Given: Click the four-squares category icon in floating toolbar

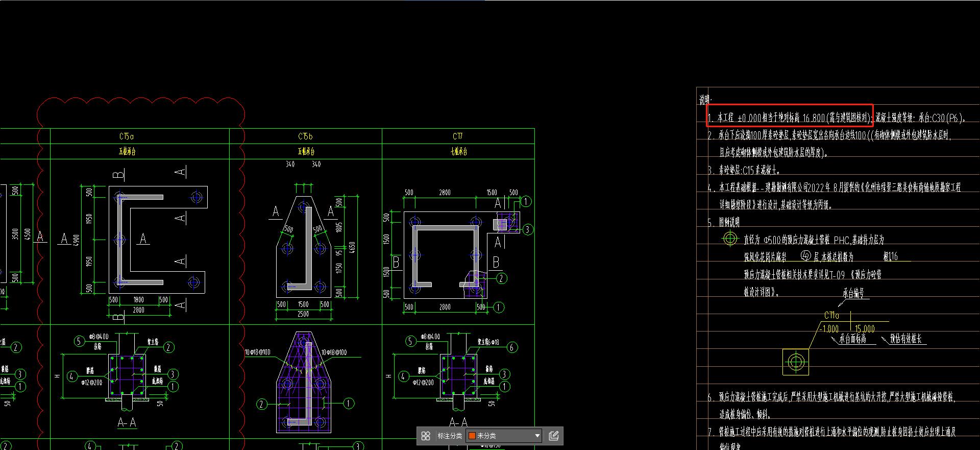Looking at the screenshot, I should pos(426,436).
